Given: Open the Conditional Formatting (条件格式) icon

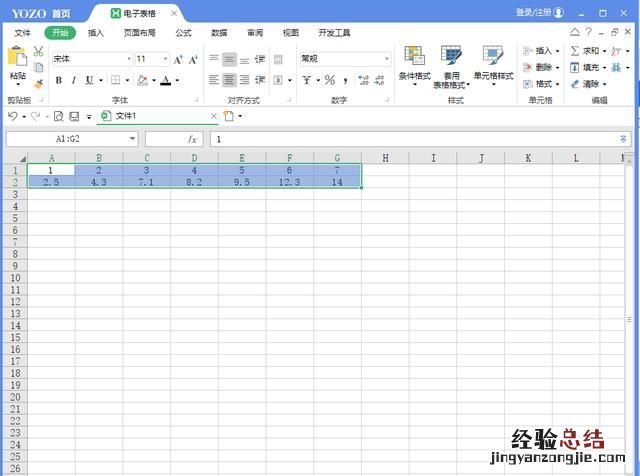Looking at the screenshot, I should [x=414, y=56].
